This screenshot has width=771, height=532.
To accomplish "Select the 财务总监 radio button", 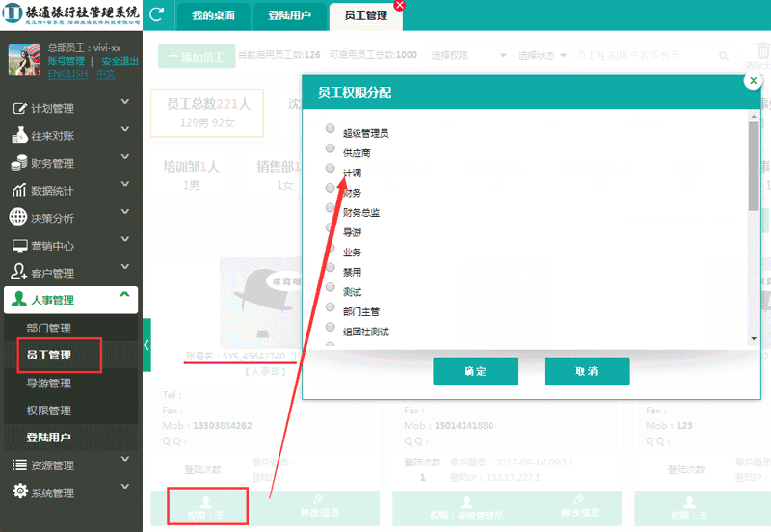I will click(331, 208).
